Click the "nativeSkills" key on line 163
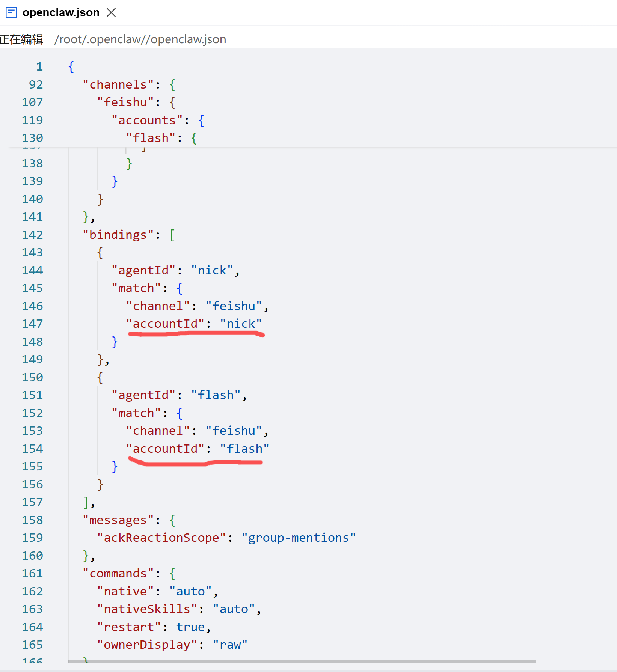This screenshot has width=617, height=672. click(147, 609)
